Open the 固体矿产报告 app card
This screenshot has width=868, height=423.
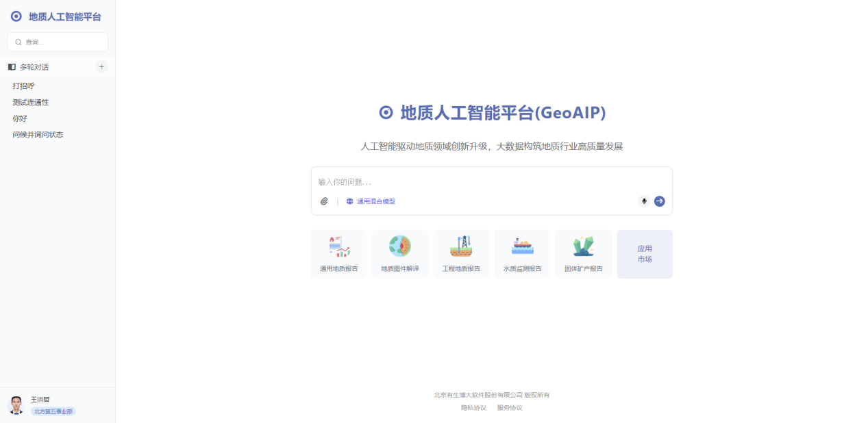[583, 254]
